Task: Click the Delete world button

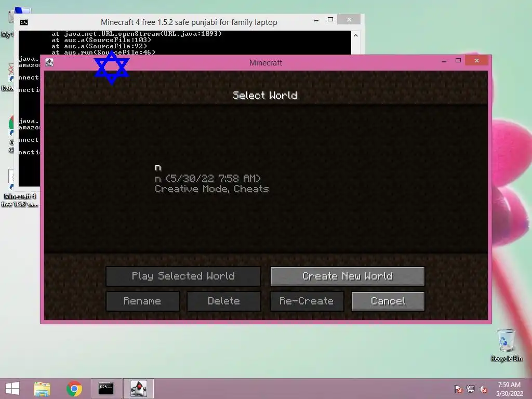Action: pos(224,301)
